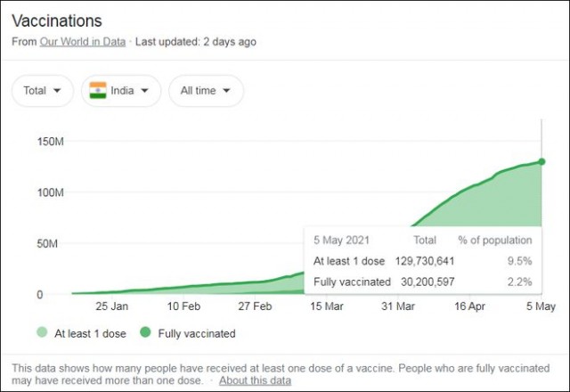Screen dimensions: 570x392
Task: Click the 150M gridline label
Action: point(50,141)
